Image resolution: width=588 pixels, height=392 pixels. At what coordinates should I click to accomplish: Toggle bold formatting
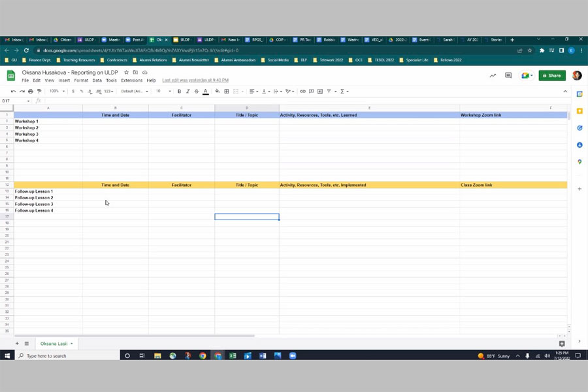pos(179,91)
